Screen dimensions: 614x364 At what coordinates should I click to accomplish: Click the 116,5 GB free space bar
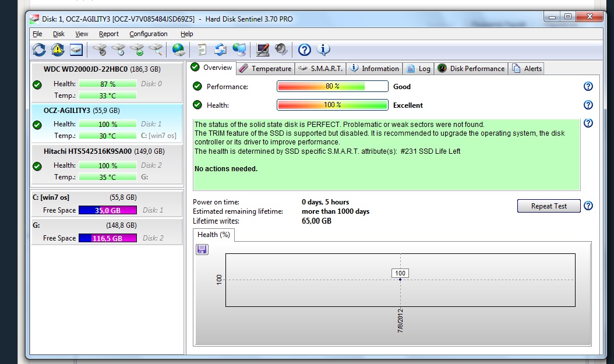tap(108, 238)
